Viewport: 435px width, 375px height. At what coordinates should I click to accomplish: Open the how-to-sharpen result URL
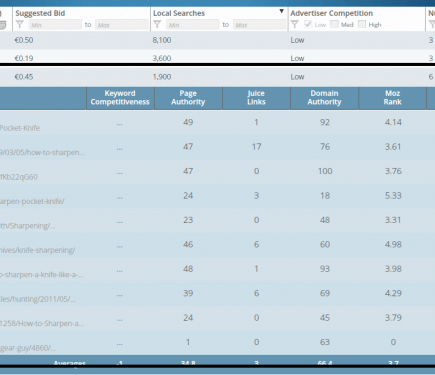[42, 152]
